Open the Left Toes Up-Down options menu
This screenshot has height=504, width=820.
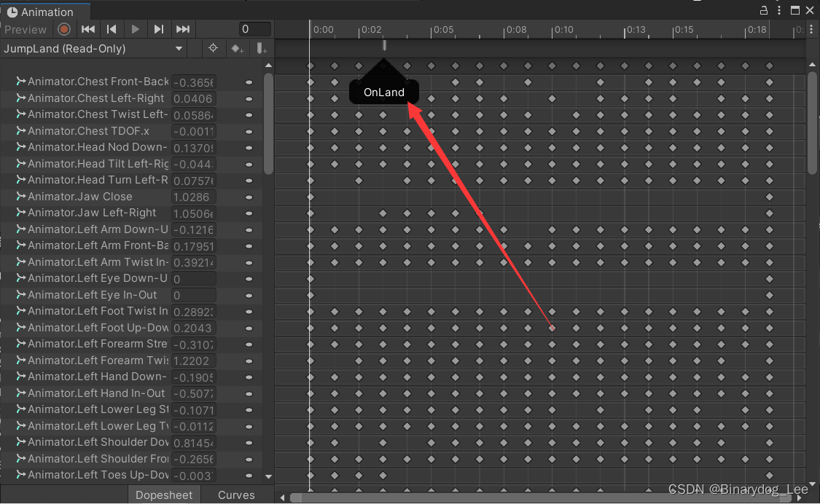(x=249, y=476)
